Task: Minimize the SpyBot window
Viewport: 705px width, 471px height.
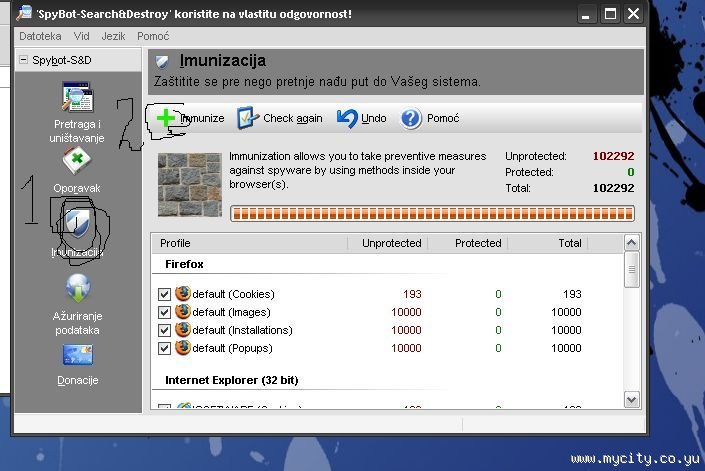Action: (x=586, y=14)
